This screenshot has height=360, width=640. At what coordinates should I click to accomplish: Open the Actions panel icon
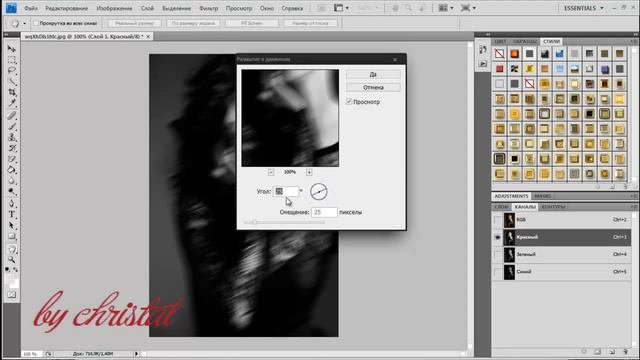(483, 64)
